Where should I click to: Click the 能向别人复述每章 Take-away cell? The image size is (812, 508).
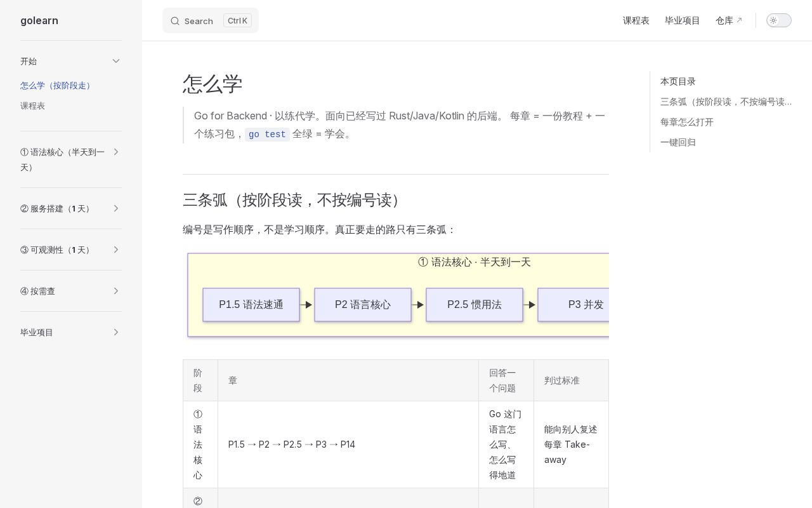point(571,444)
